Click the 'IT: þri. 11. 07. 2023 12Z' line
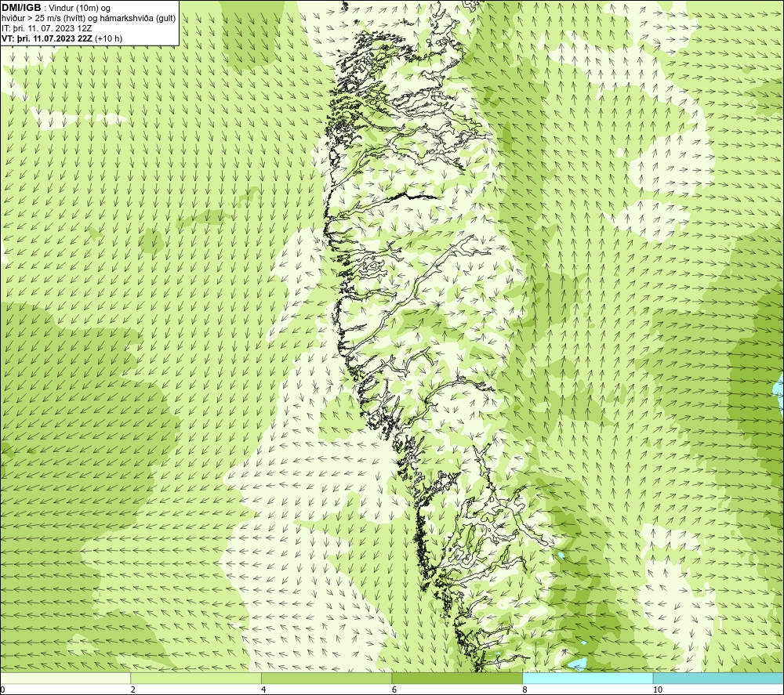Image resolution: width=784 pixels, height=695 pixels. [46, 28]
